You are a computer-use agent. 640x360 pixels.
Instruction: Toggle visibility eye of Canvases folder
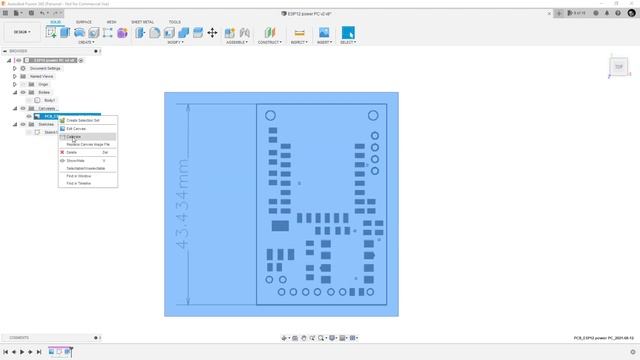coord(23,108)
